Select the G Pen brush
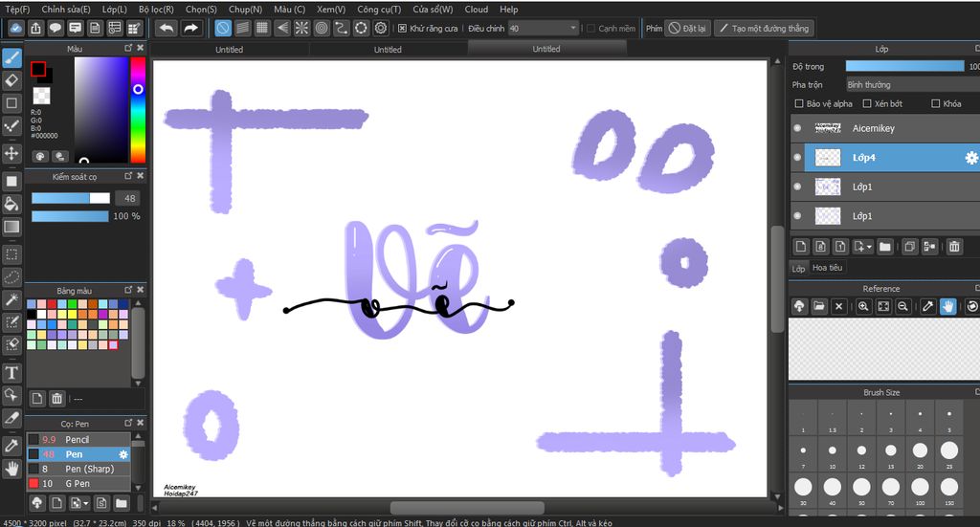The image size is (980, 527). (78, 483)
